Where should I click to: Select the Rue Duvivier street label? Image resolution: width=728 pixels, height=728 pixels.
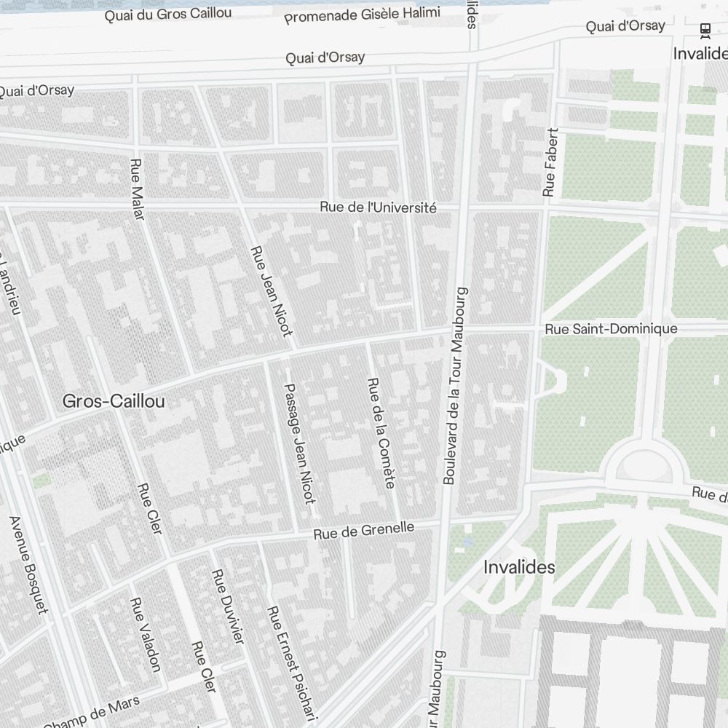pos(229,606)
